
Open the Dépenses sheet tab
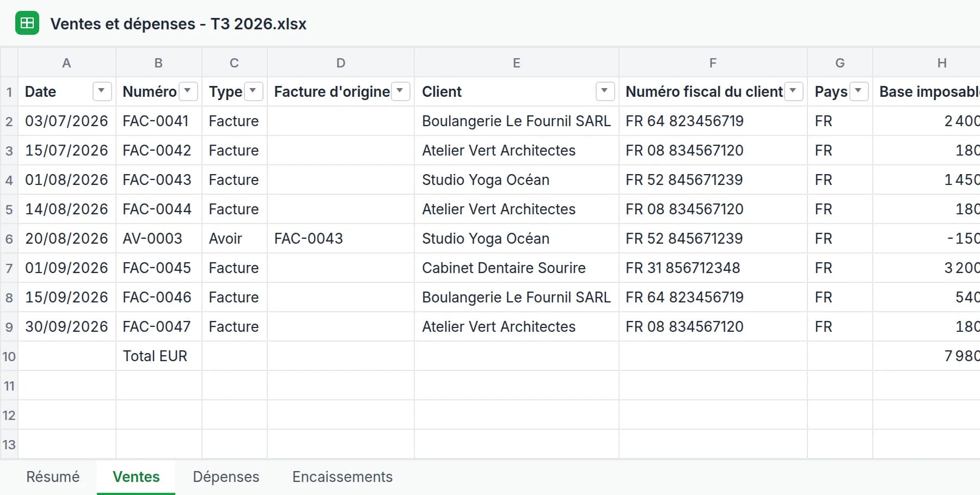pyautogui.click(x=226, y=477)
